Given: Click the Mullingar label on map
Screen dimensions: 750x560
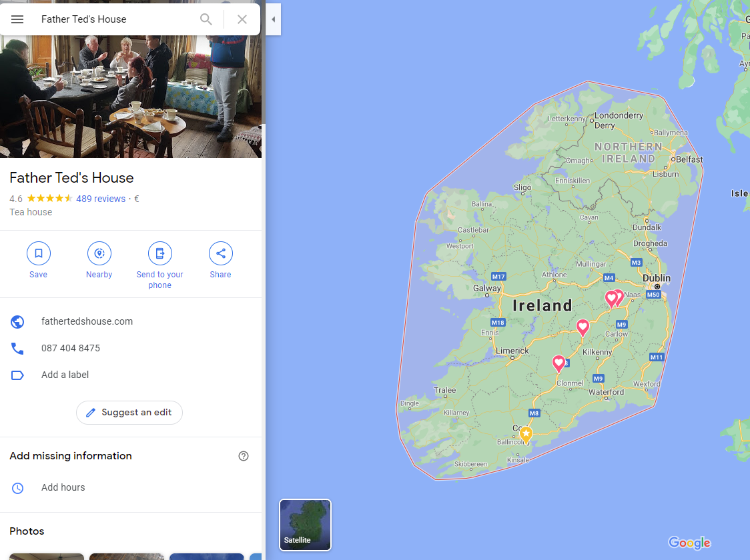Looking at the screenshot, I should 591,264.
